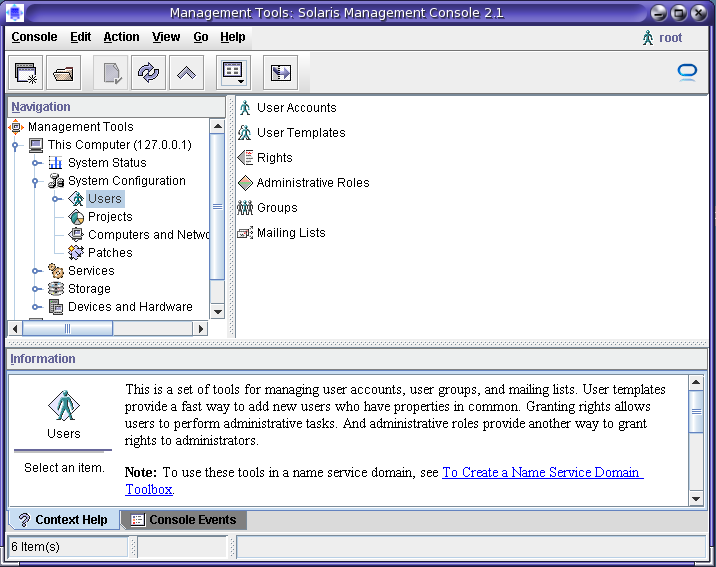Viewport: 716px width, 567px height.
Task: Open the Go menu
Action: (200, 37)
